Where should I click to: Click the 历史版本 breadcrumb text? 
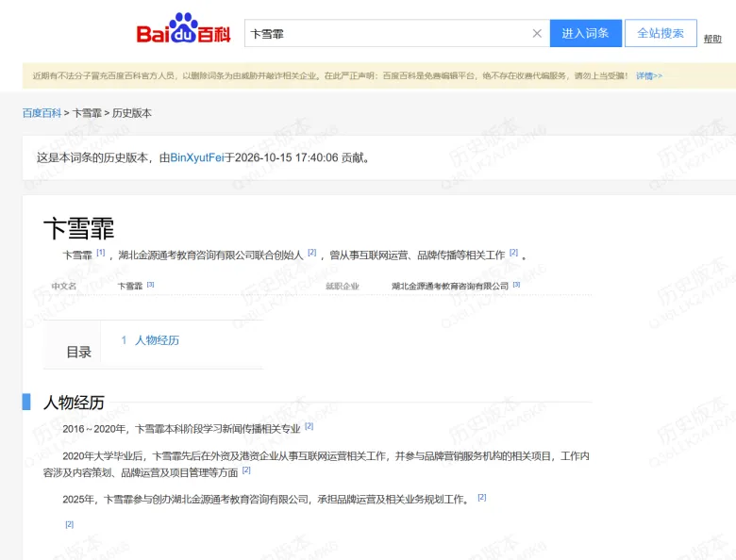click(132, 113)
